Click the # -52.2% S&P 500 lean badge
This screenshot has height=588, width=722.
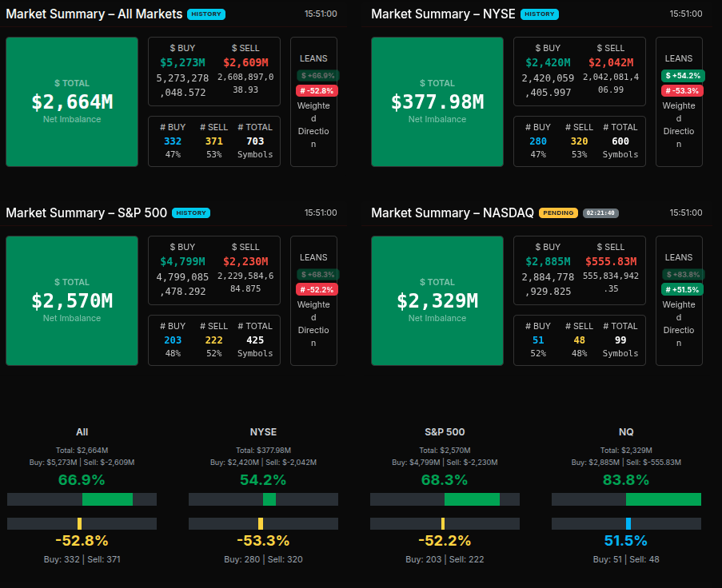(317, 289)
